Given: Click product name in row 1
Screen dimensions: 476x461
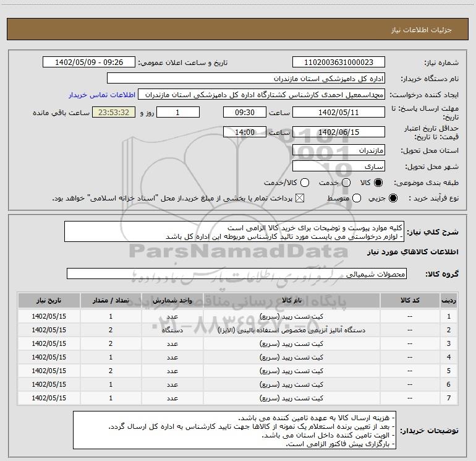Looking at the screenshot, I should point(291,317).
